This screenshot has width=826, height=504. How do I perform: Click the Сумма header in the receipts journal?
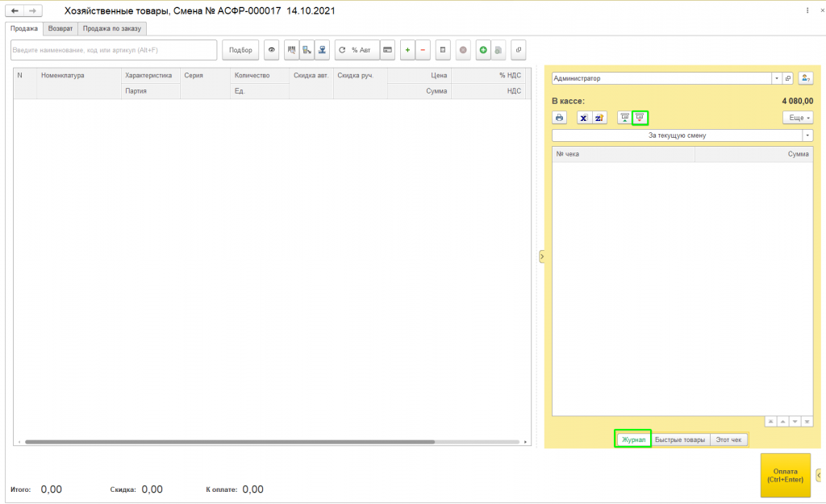(x=754, y=154)
